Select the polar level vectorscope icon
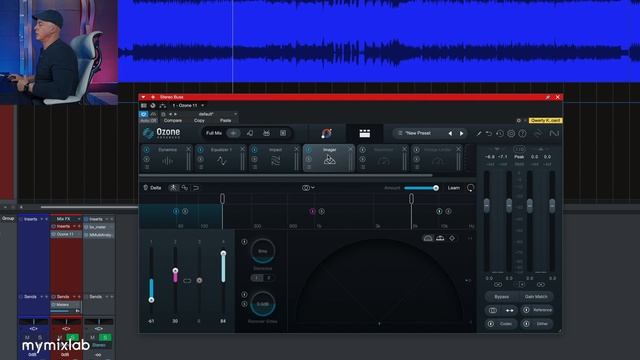 (x=440, y=238)
